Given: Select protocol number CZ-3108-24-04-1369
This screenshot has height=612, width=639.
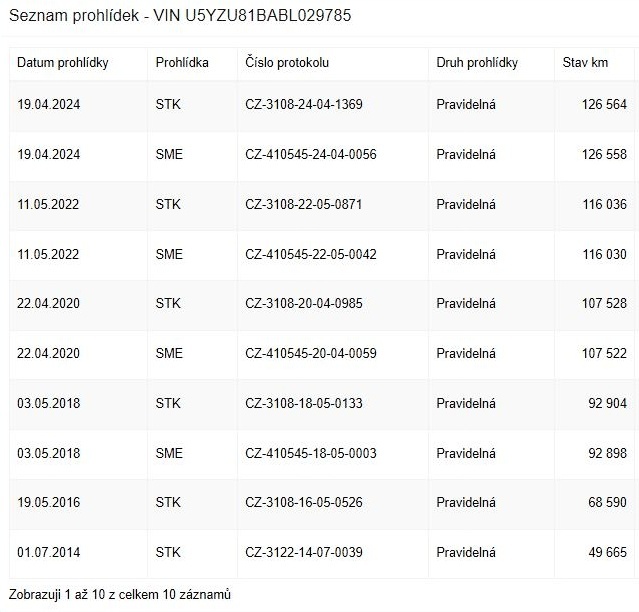Looking at the screenshot, I should [x=311, y=104].
